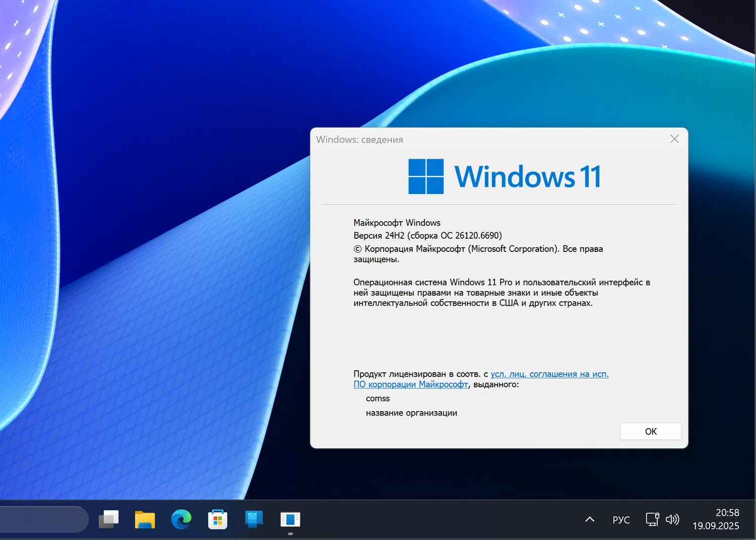Focus the running winver window via its taskbar icon
Screen dimensions: 756x540
tap(290, 519)
